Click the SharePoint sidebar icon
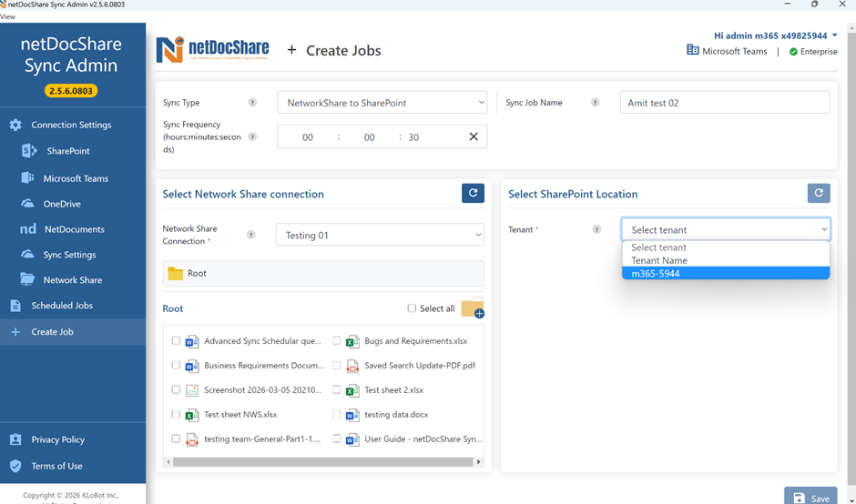The image size is (856, 504). coord(29,150)
